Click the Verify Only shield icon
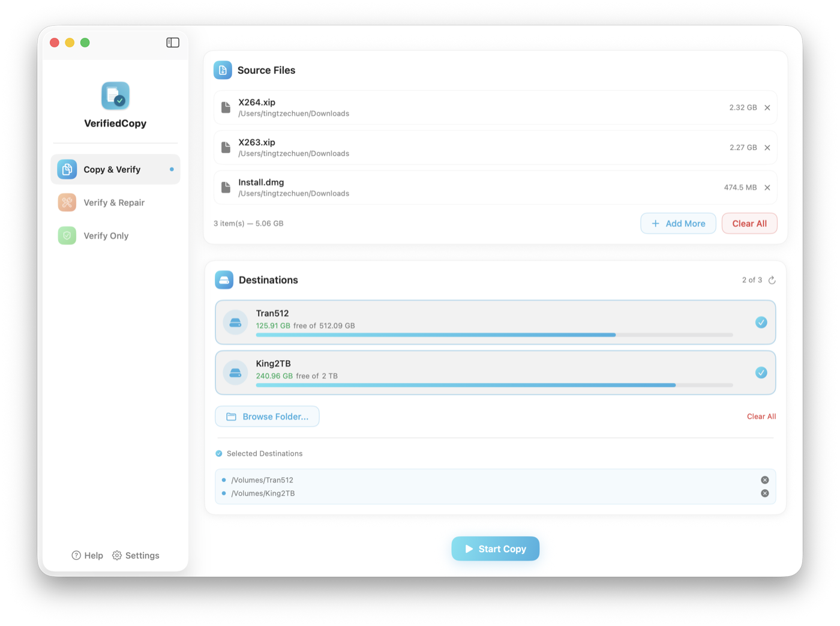The height and width of the screenshot is (626, 840). point(66,235)
